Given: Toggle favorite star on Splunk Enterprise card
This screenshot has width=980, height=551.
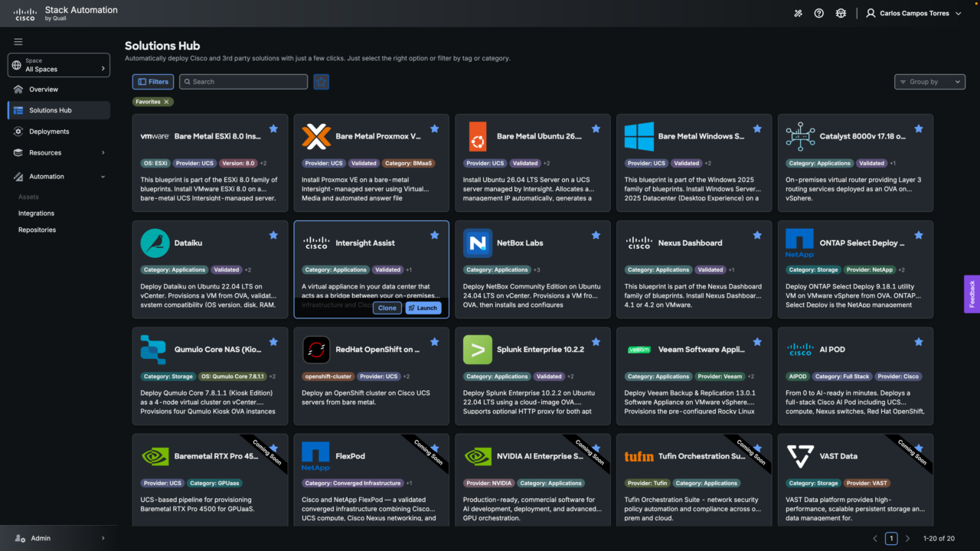Looking at the screenshot, I should pos(596,342).
